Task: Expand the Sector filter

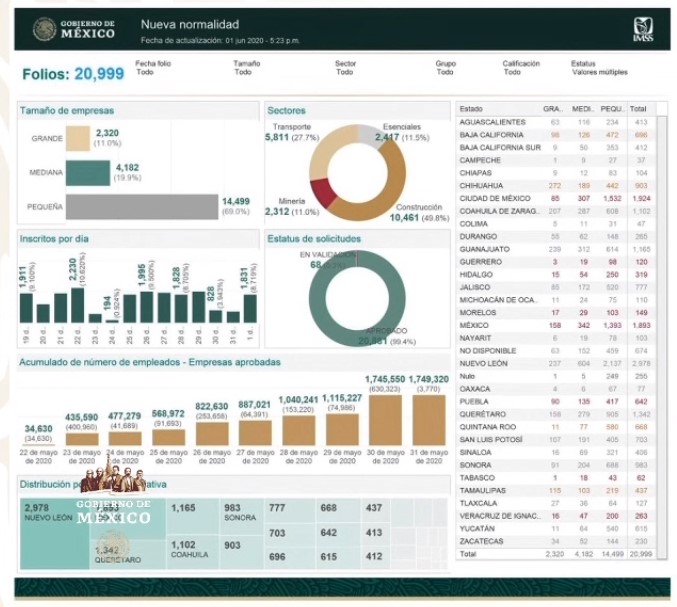Action: pos(345,68)
